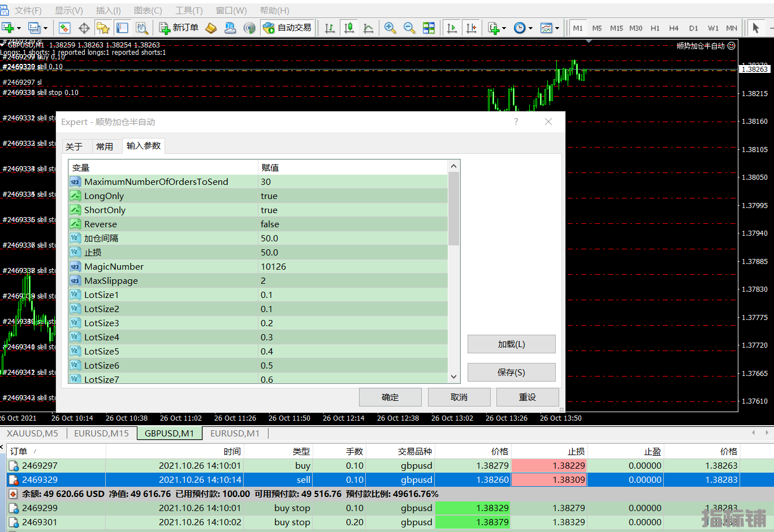Switch to the 关于 tab
Viewport: 774px width, 532px height.
pos(74,146)
